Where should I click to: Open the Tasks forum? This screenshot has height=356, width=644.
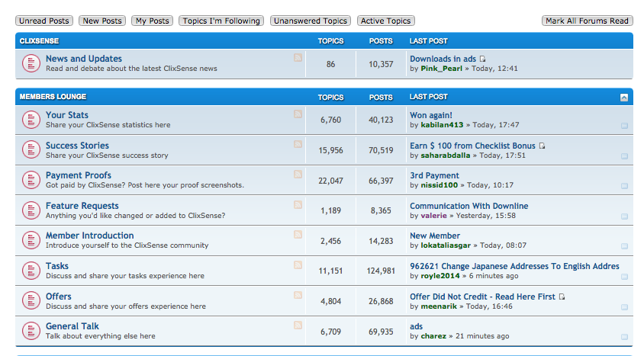[x=57, y=266]
